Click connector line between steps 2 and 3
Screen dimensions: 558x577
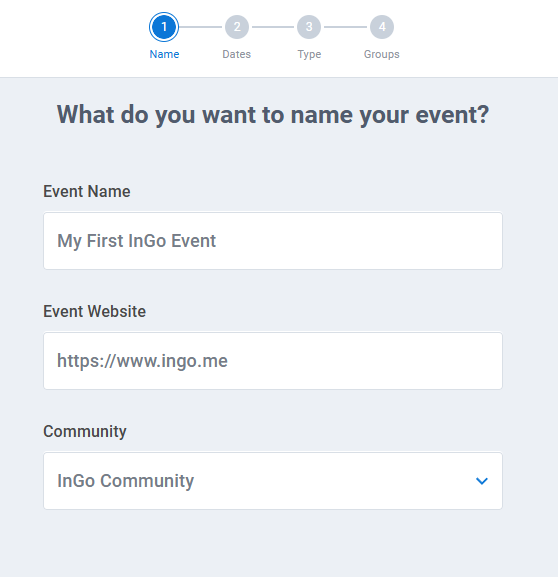(273, 27)
